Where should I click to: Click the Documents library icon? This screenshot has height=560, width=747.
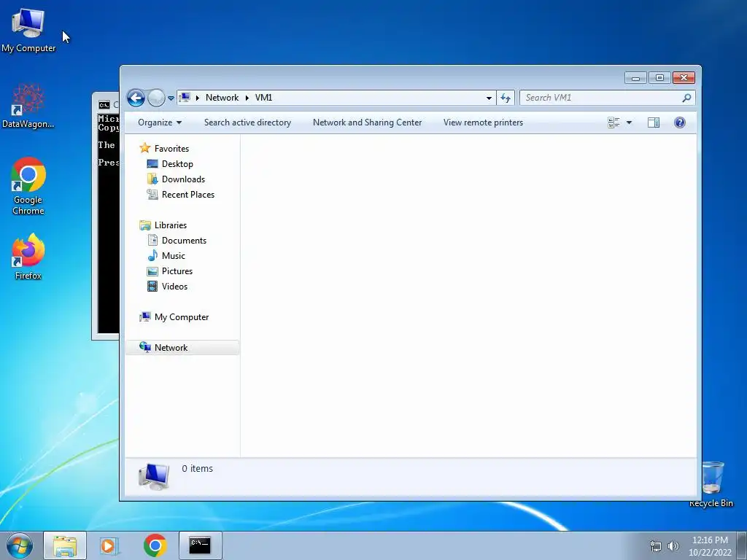(152, 240)
